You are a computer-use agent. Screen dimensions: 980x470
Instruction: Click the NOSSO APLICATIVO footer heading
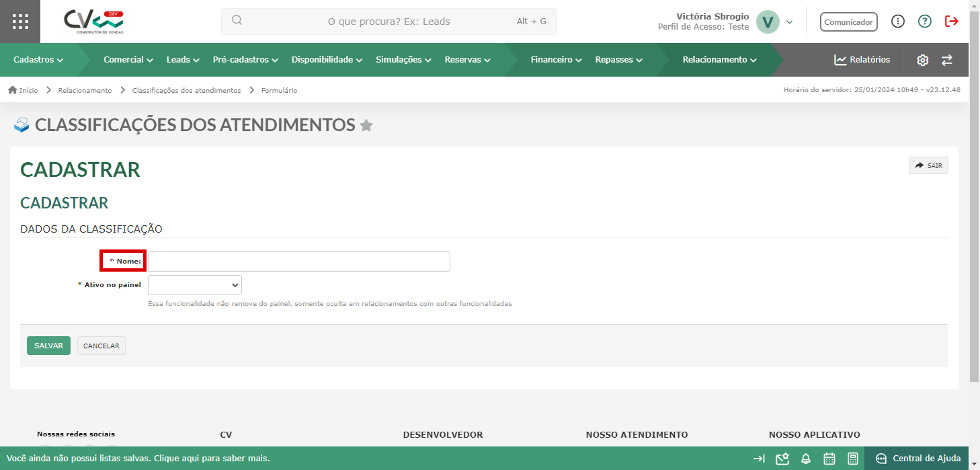(815, 435)
